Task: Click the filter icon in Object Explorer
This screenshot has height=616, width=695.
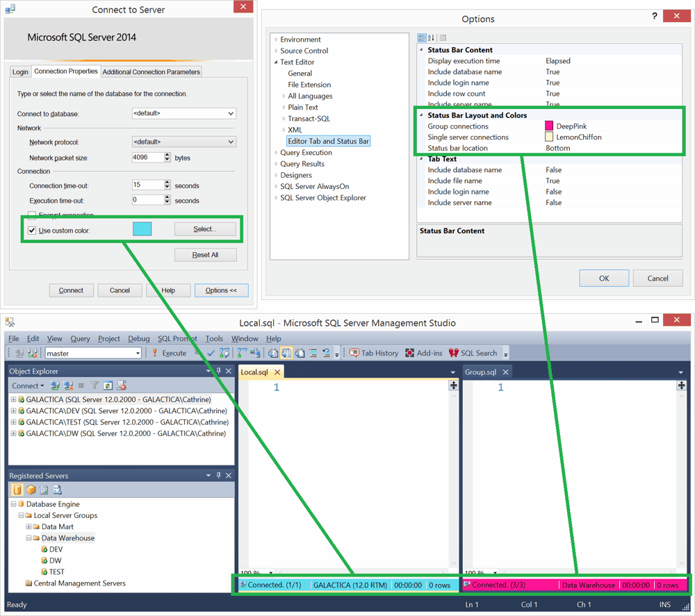Action: pos(95,385)
